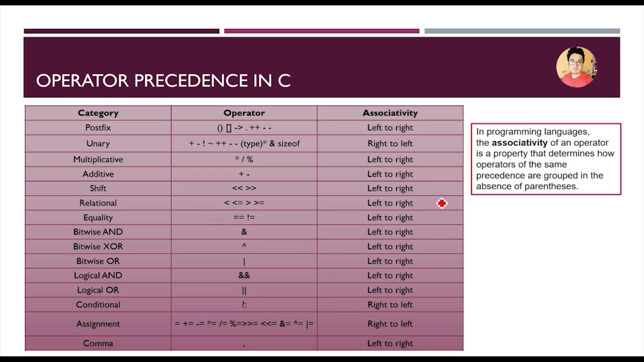Click the '?:' conditional operator cell
The height and width of the screenshot is (362, 644).
click(x=244, y=305)
